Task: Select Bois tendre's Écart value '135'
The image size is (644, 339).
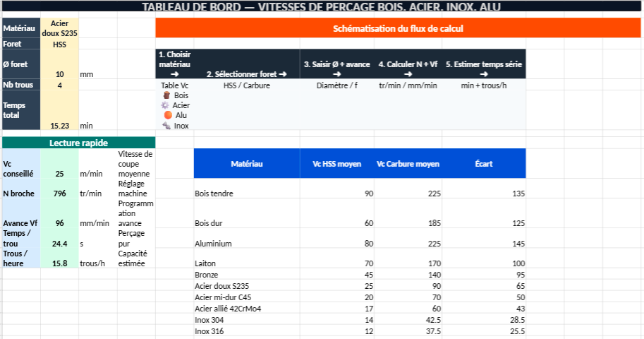Action: click(484, 189)
